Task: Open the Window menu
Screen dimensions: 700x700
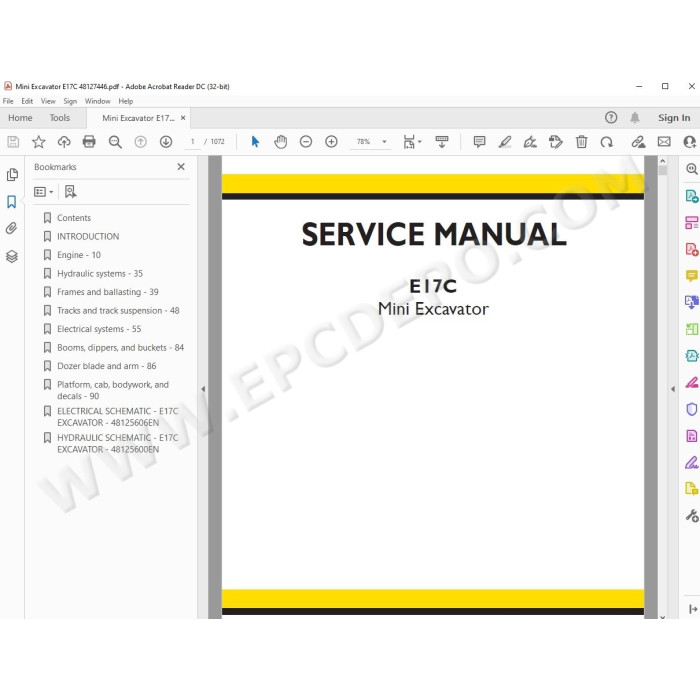Action: (x=97, y=101)
